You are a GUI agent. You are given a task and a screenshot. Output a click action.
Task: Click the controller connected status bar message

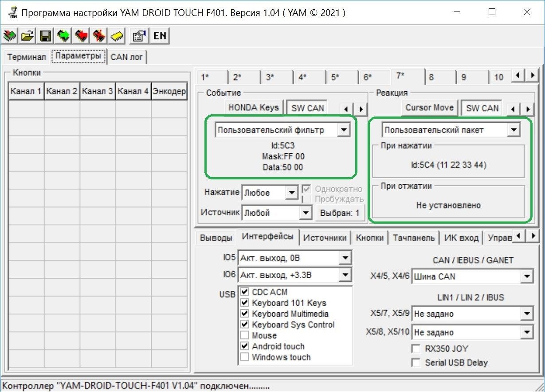click(x=136, y=386)
